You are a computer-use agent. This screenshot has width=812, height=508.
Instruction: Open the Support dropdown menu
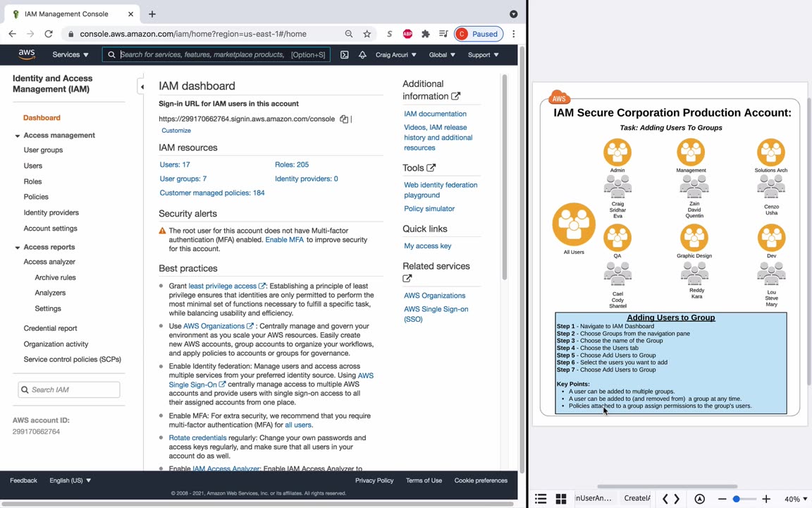coord(483,54)
